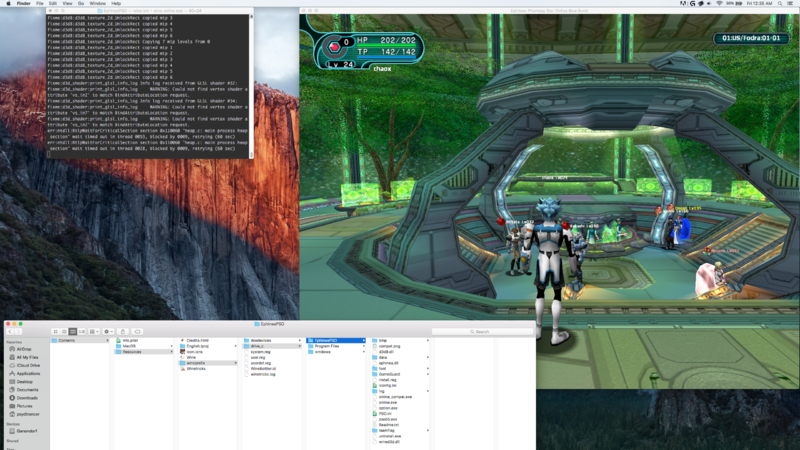The height and width of the screenshot is (450, 800).
Task: Click the 01:US/Fodra:01-01 lobby indicator
Action: click(751, 38)
